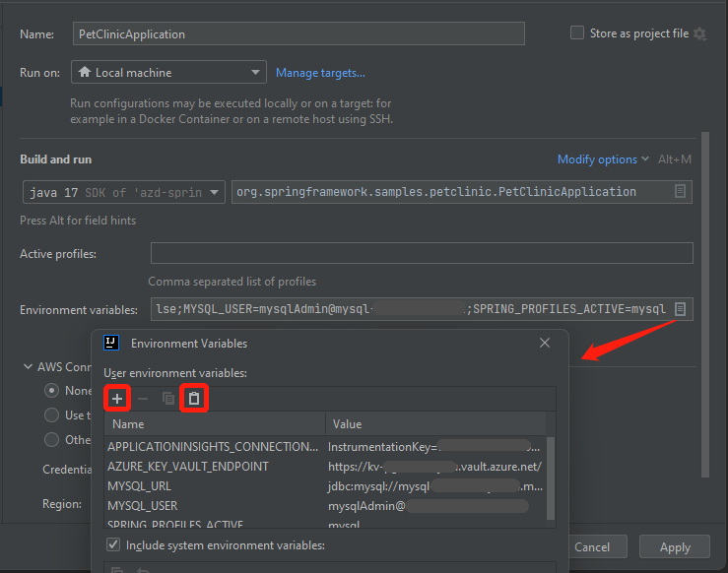Open project file storage settings gear
728x573 pixels.
(x=699, y=33)
